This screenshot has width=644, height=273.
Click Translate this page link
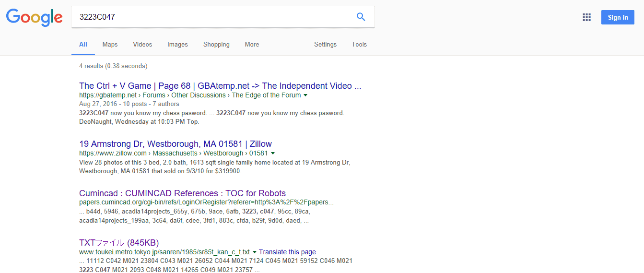pos(287,252)
